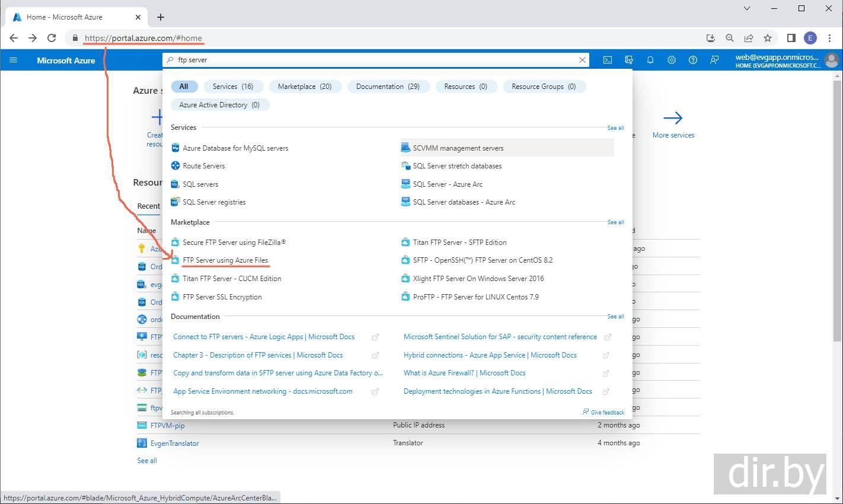The image size is (843, 504).
Task: Click inside the ftp server search box
Action: click(373, 60)
